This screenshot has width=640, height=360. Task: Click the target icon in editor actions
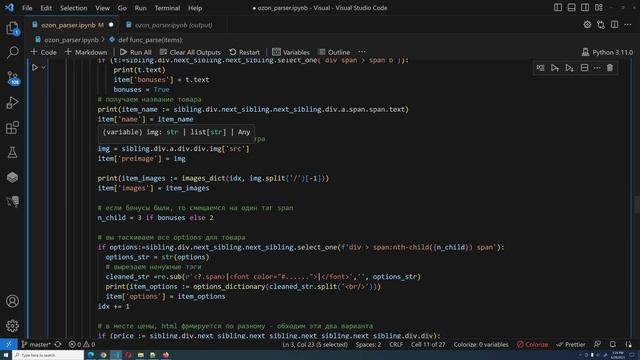click(x=587, y=25)
